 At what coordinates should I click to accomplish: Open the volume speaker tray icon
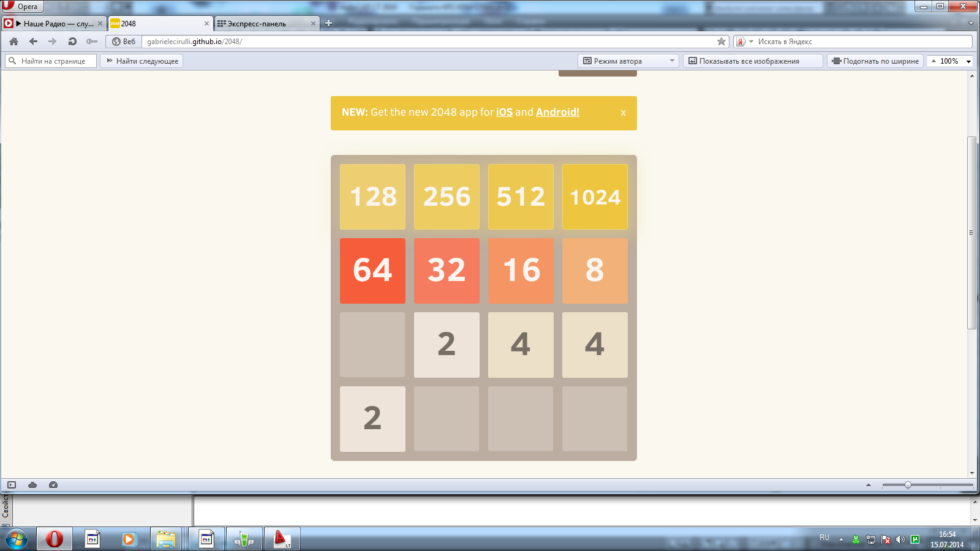[x=900, y=539]
